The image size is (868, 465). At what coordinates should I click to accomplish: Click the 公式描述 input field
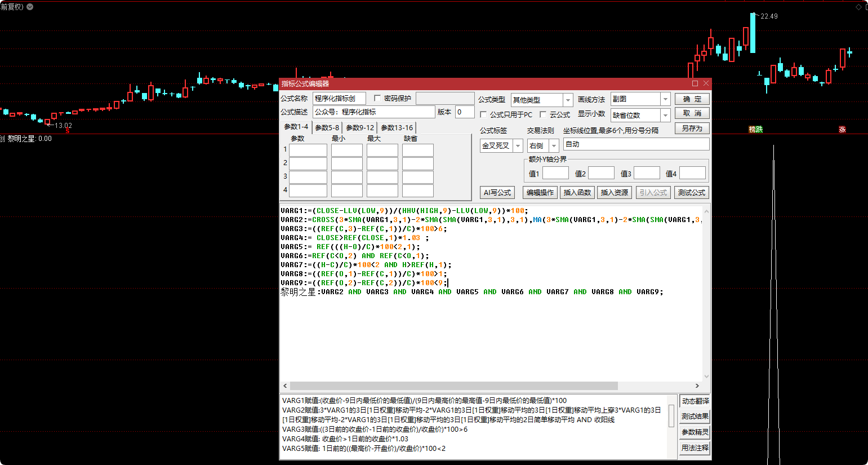(373, 112)
